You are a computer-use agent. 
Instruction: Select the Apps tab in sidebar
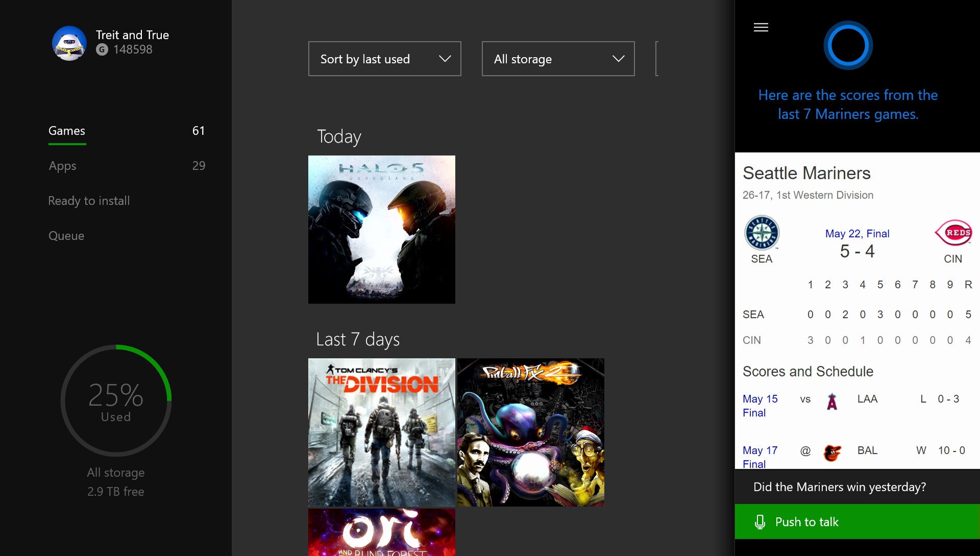pyautogui.click(x=62, y=165)
